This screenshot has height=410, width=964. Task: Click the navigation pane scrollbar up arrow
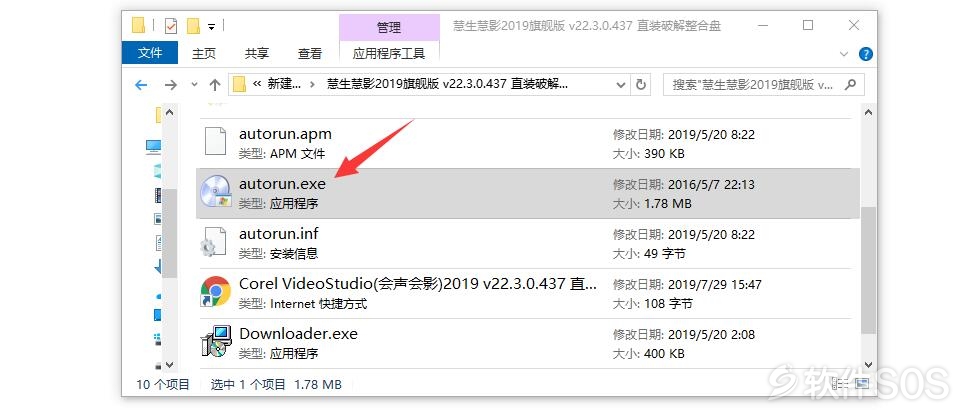[x=170, y=113]
